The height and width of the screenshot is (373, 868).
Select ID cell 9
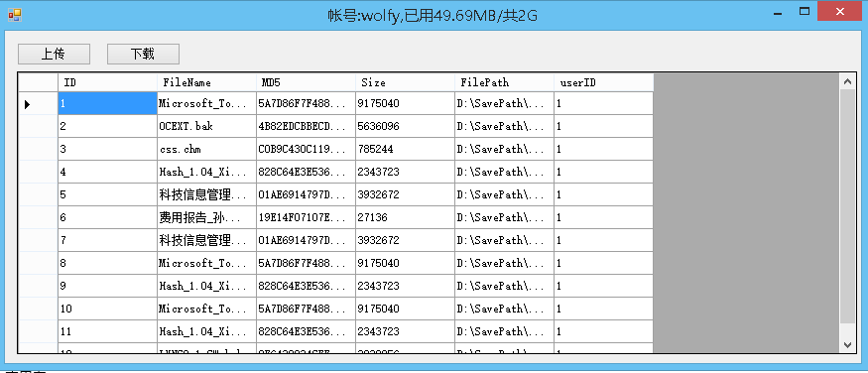pyautogui.click(x=107, y=286)
